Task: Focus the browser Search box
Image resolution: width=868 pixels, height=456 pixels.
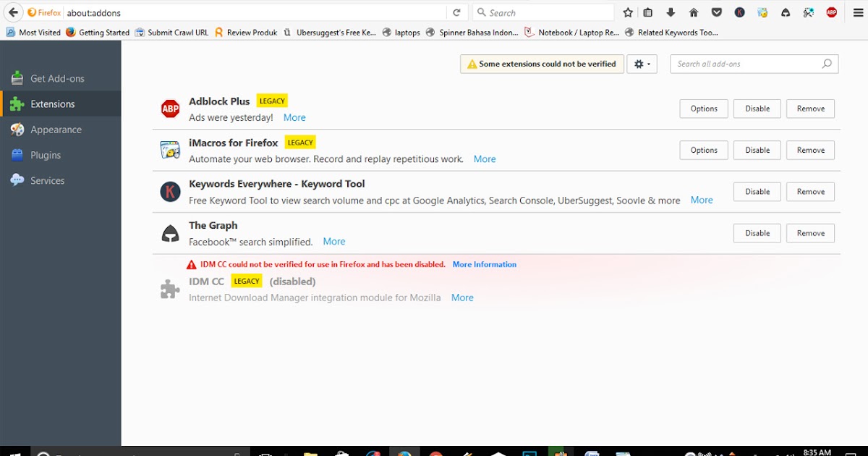Action: click(543, 12)
